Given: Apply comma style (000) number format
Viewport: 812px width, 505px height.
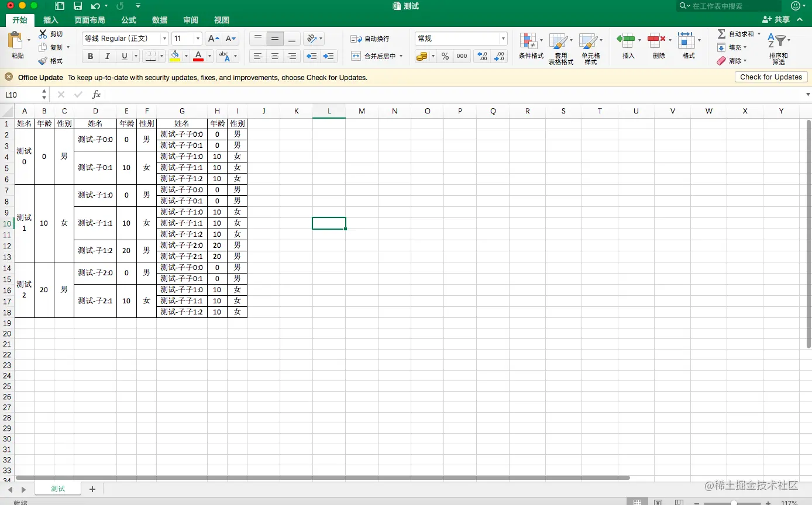Looking at the screenshot, I should [x=462, y=56].
